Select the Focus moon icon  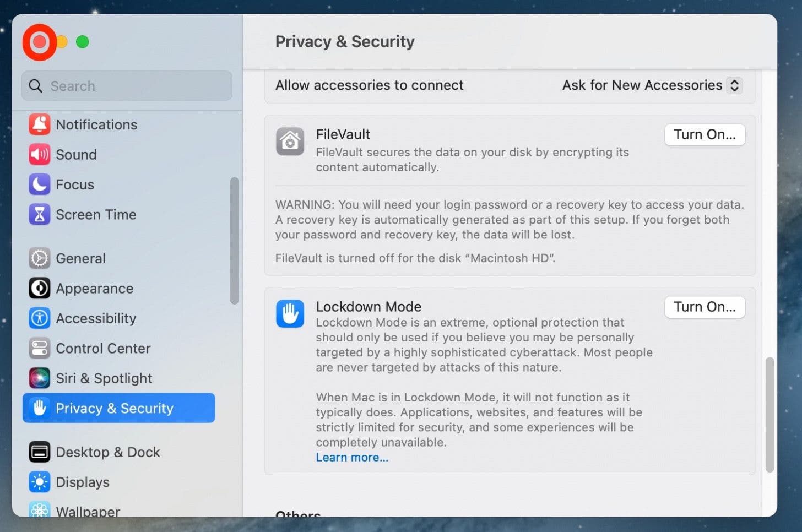[40, 184]
